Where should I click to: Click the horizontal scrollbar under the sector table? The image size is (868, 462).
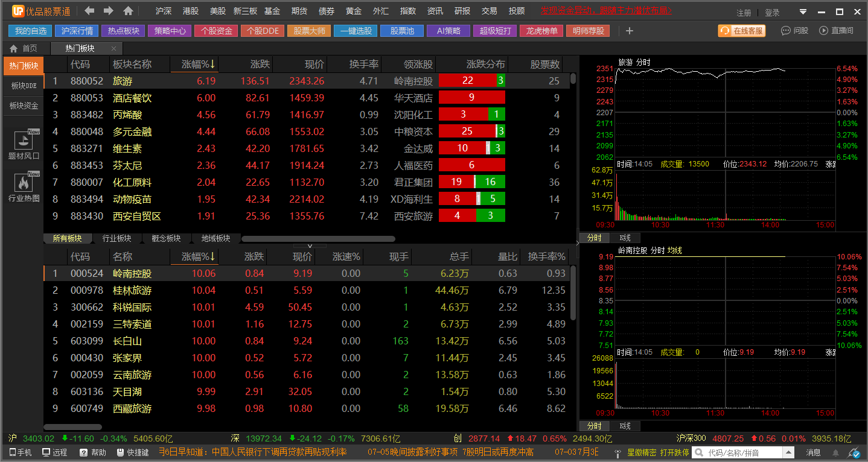318,239
